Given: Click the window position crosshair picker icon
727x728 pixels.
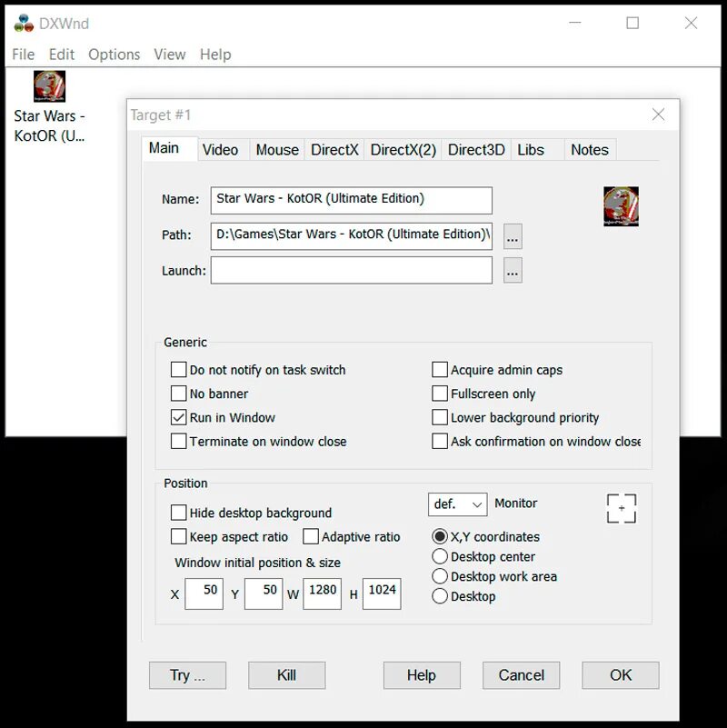Looking at the screenshot, I should point(622,508).
